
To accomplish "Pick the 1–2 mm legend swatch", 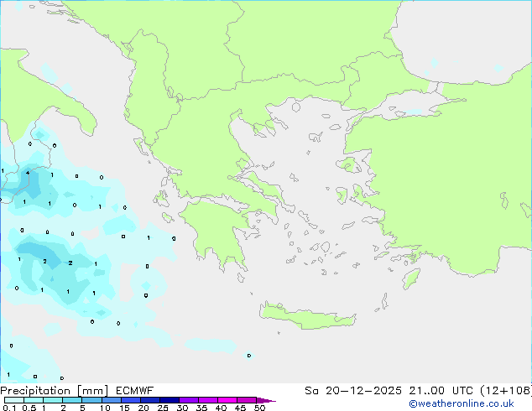I will (x=53, y=400).
